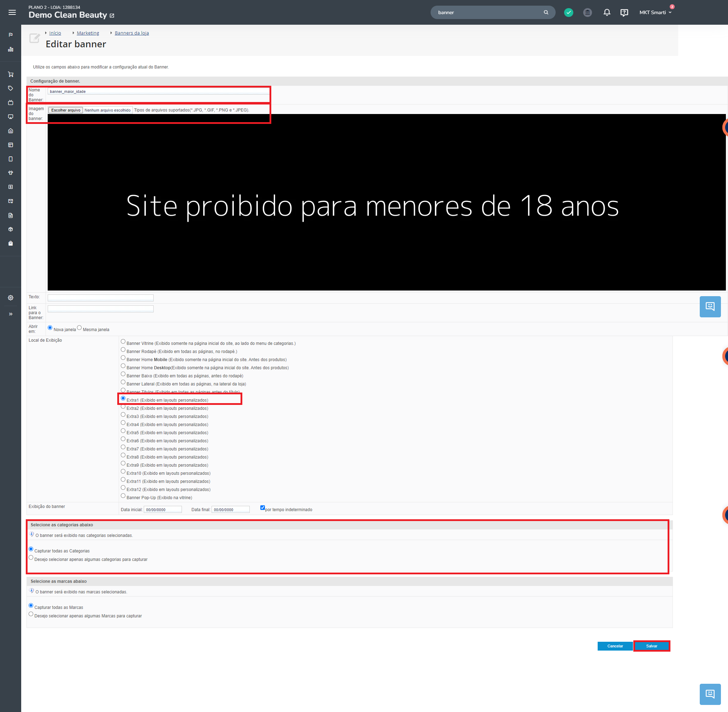Screen dimensions: 728x712
Task: Open the hamburger menu
Action: tap(12, 12)
